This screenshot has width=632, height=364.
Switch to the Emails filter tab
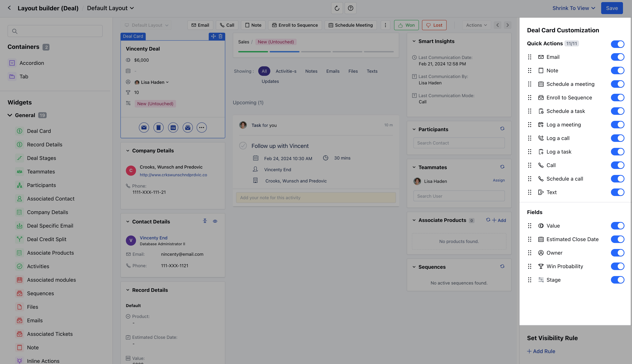click(333, 71)
